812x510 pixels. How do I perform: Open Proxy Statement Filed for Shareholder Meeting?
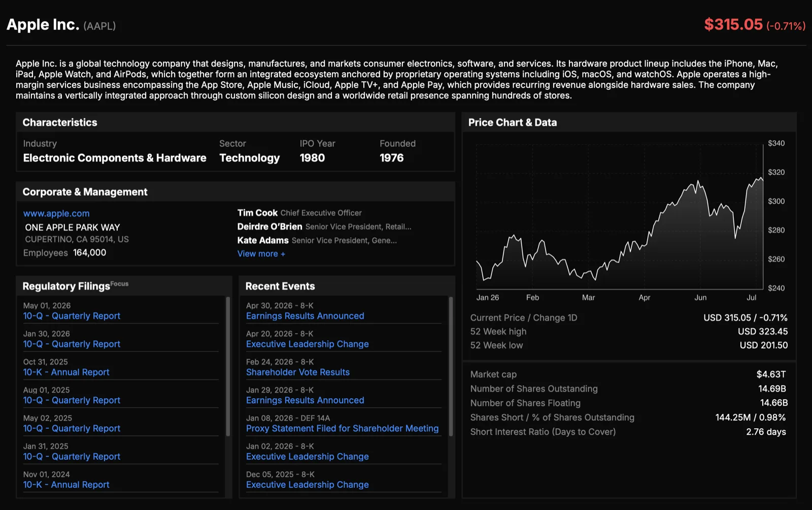pyautogui.click(x=342, y=428)
